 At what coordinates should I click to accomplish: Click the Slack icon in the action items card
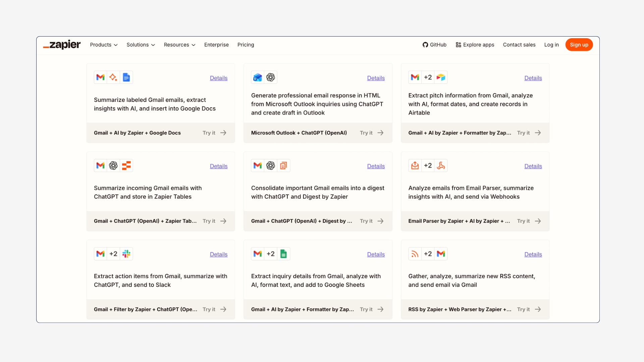click(126, 254)
